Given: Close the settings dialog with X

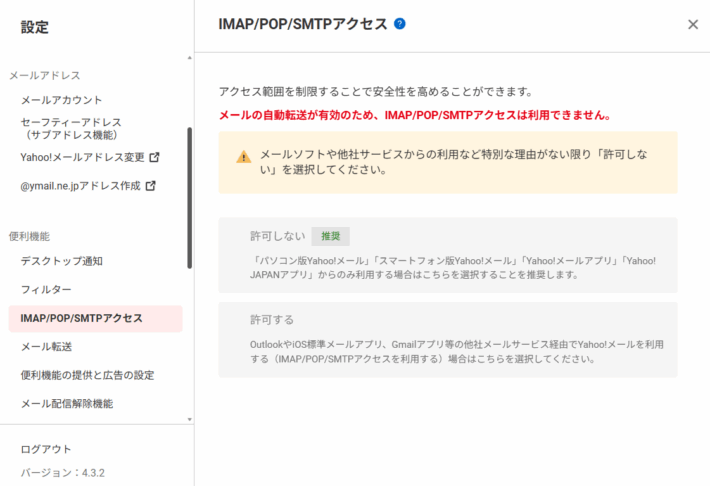Looking at the screenshot, I should [x=693, y=24].
